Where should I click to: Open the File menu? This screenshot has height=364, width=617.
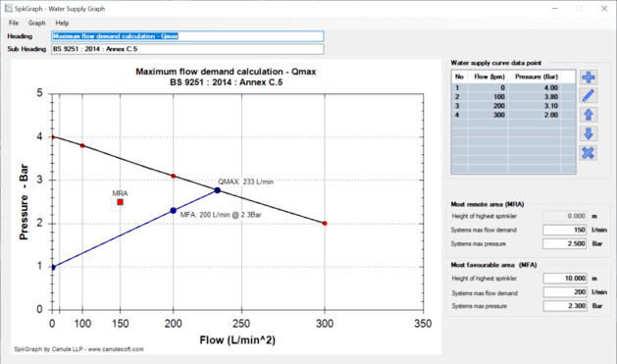pos(14,23)
